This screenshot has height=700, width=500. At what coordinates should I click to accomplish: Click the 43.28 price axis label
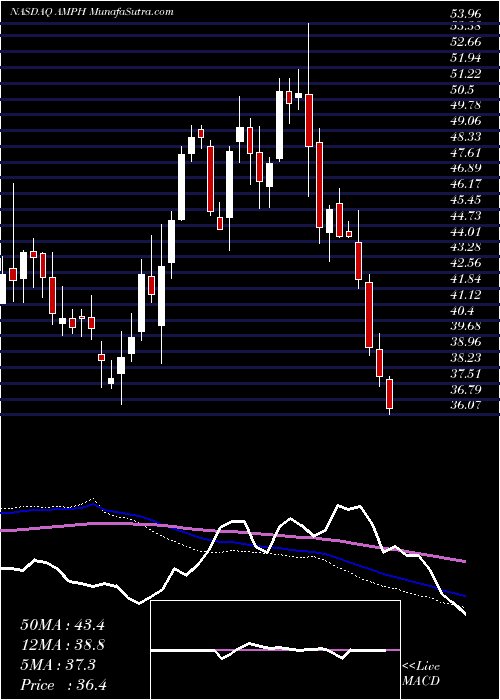466,247
